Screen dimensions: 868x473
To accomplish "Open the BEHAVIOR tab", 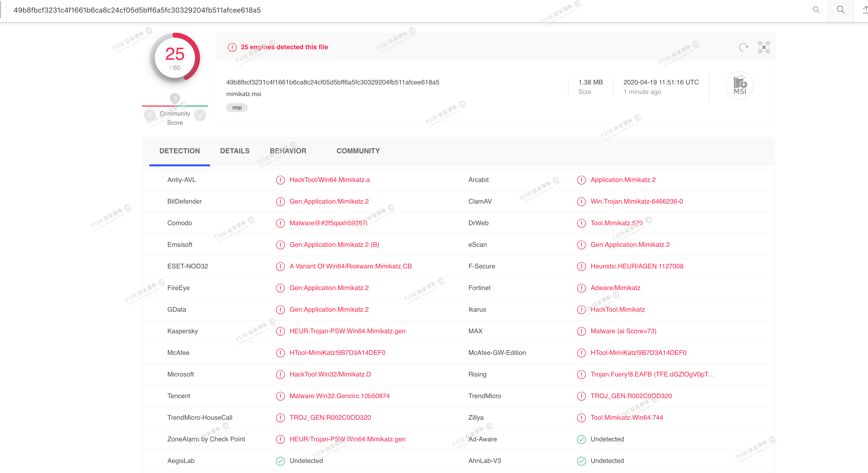I will 288,151.
